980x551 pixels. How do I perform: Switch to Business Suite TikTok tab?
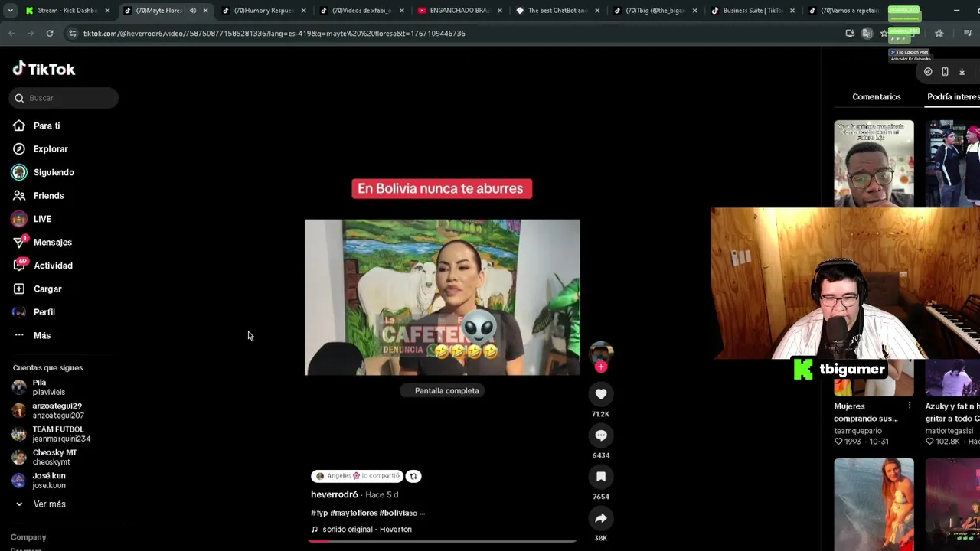tap(753, 11)
